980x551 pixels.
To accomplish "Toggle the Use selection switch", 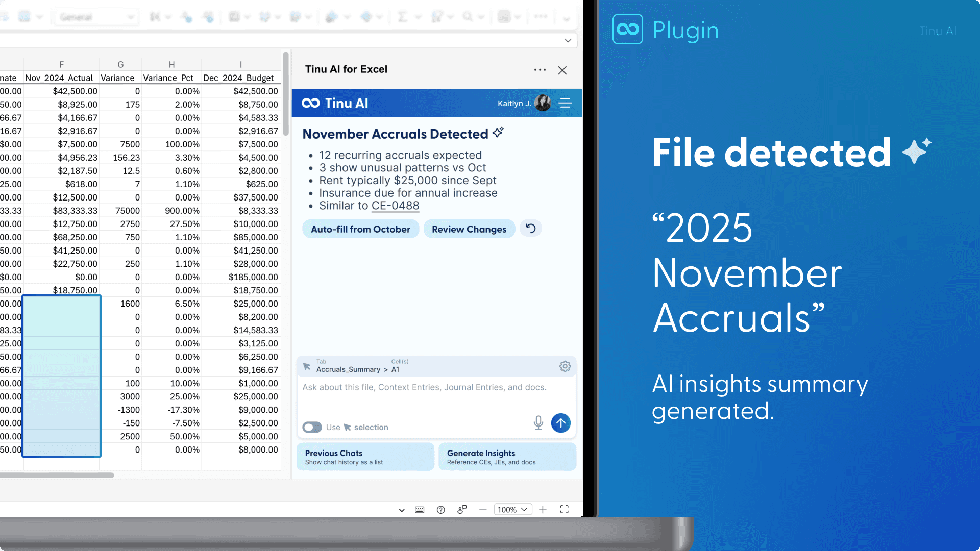I will tap(312, 427).
